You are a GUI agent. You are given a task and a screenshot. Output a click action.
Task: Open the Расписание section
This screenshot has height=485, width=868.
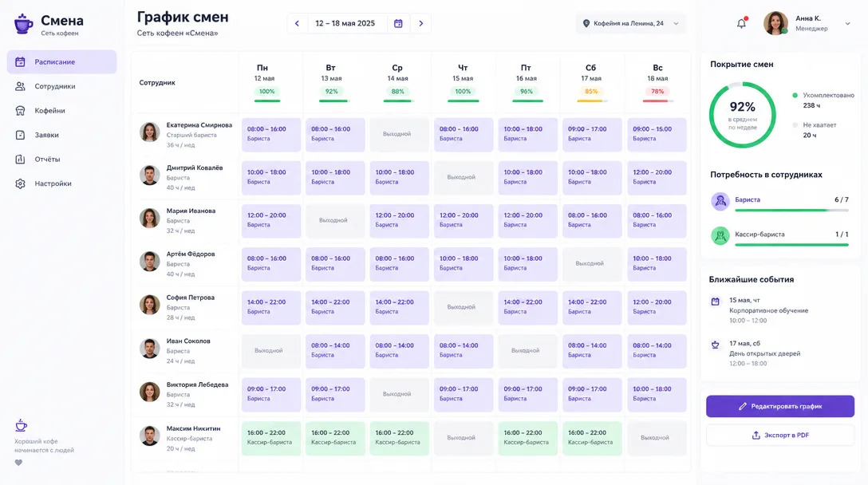pos(62,62)
